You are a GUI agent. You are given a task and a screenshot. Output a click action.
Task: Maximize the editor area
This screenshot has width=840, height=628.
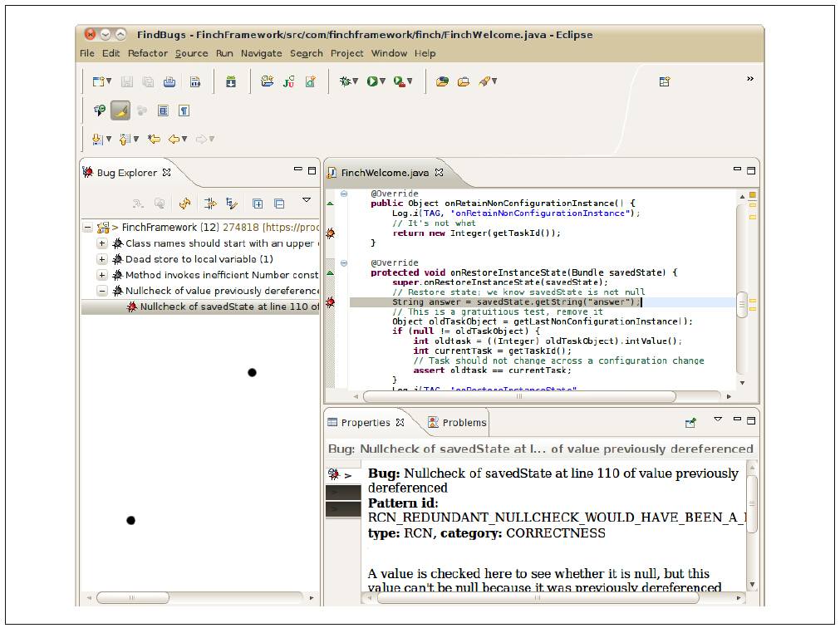click(751, 171)
